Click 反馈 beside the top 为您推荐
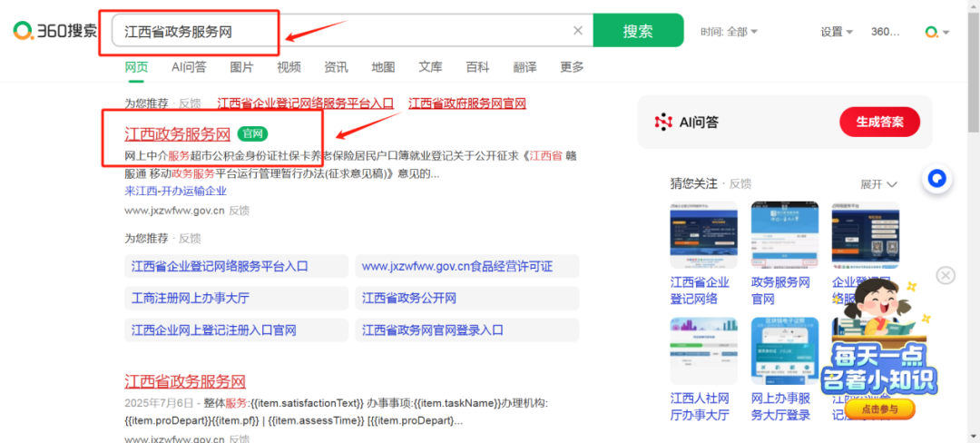 (x=190, y=103)
